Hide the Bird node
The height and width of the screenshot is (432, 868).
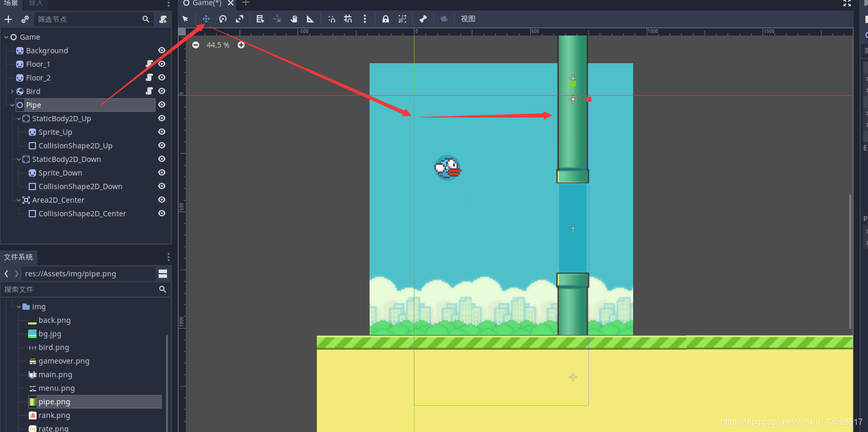[162, 91]
